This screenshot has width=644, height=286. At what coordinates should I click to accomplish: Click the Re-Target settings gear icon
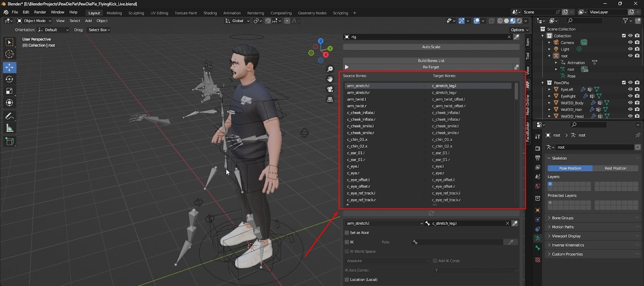pos(516,67)
